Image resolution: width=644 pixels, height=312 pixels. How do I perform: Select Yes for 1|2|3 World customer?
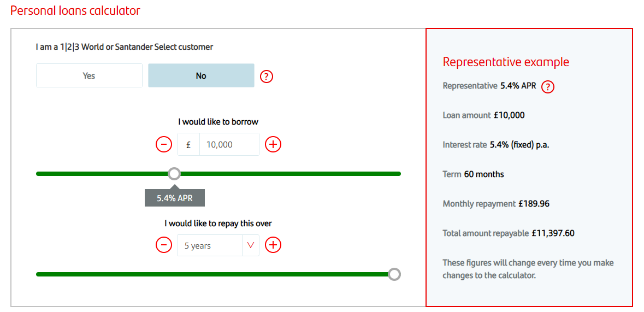[89, 75]
